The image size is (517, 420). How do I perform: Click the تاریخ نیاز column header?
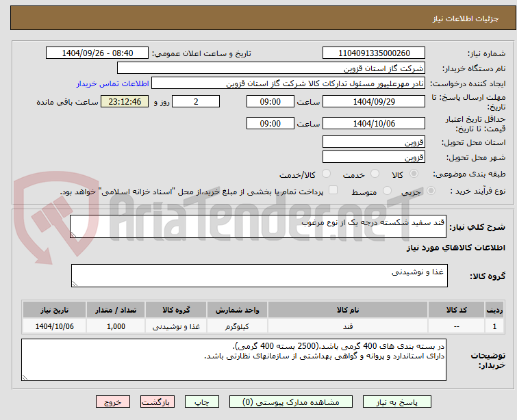(x=54, y=310)
